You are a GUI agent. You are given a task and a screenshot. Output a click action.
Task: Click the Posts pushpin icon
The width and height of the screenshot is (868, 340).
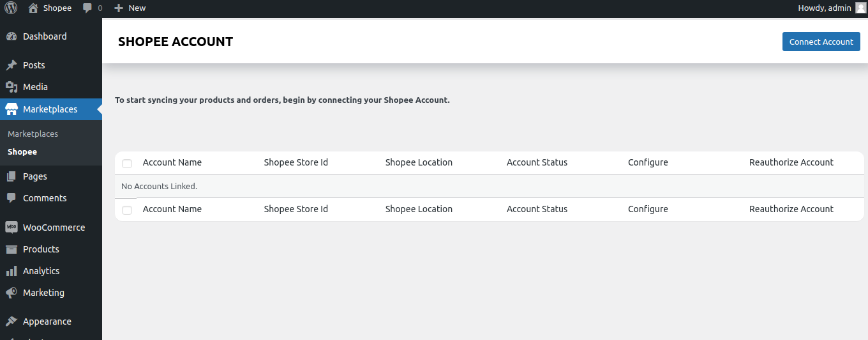pyautogui.click(x=11, y=65)
